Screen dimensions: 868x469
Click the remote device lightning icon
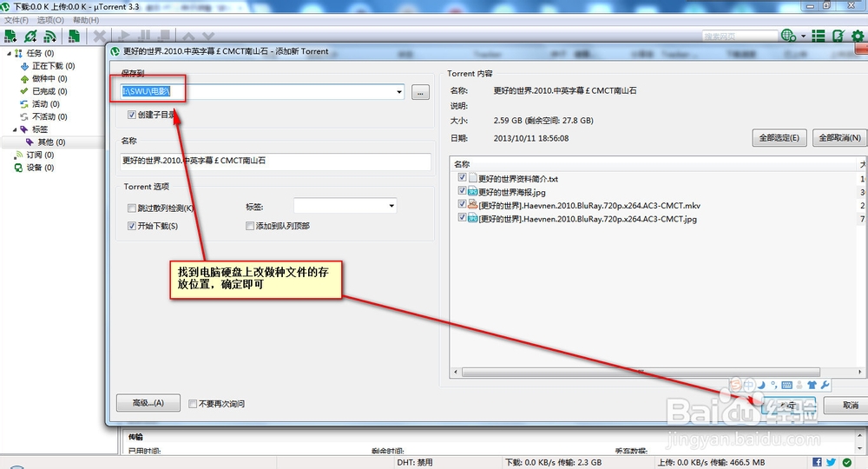tap(838, 36)
